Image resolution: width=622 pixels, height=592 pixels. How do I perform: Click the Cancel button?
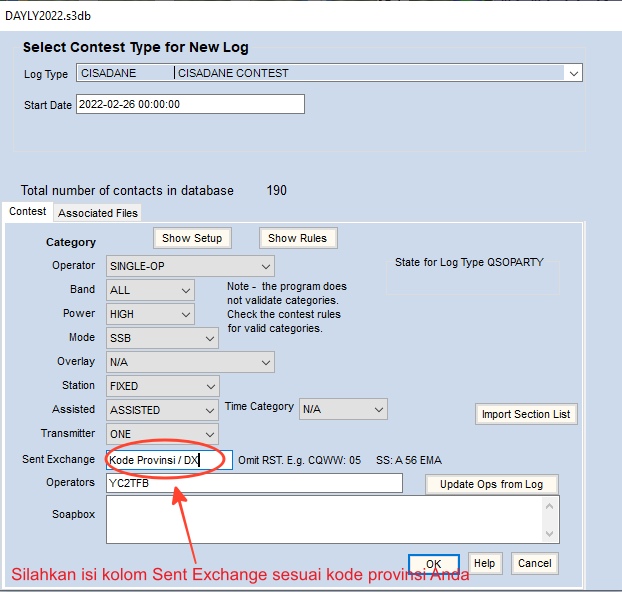point(533,563)
